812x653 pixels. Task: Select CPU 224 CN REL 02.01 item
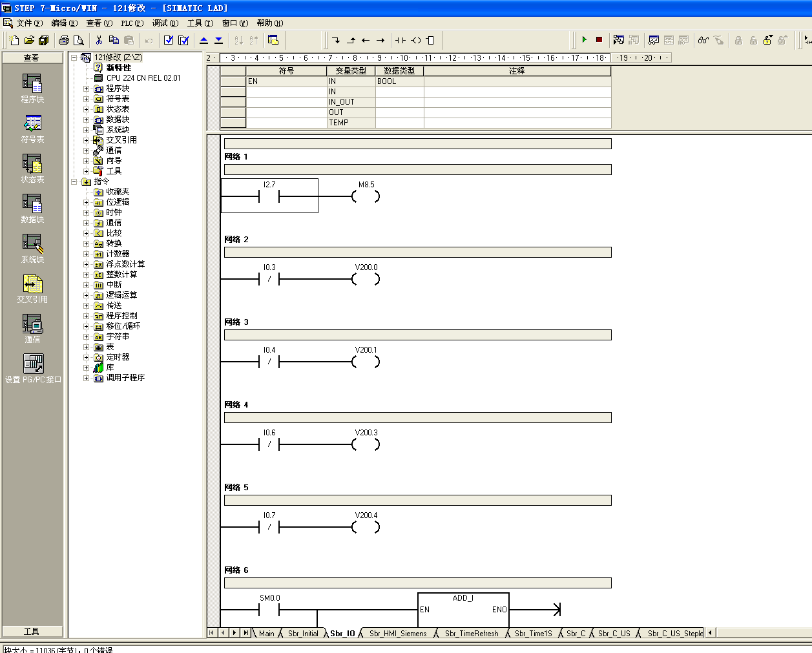click(143, 78)
